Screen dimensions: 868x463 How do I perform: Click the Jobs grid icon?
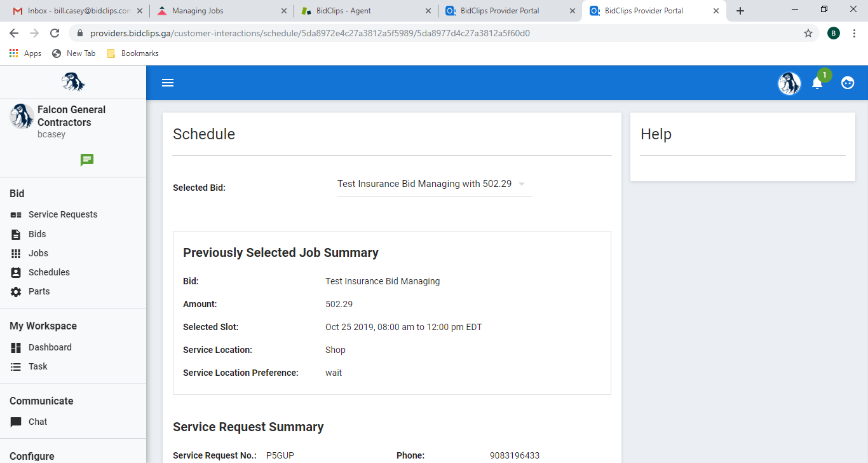coord(16,253)
